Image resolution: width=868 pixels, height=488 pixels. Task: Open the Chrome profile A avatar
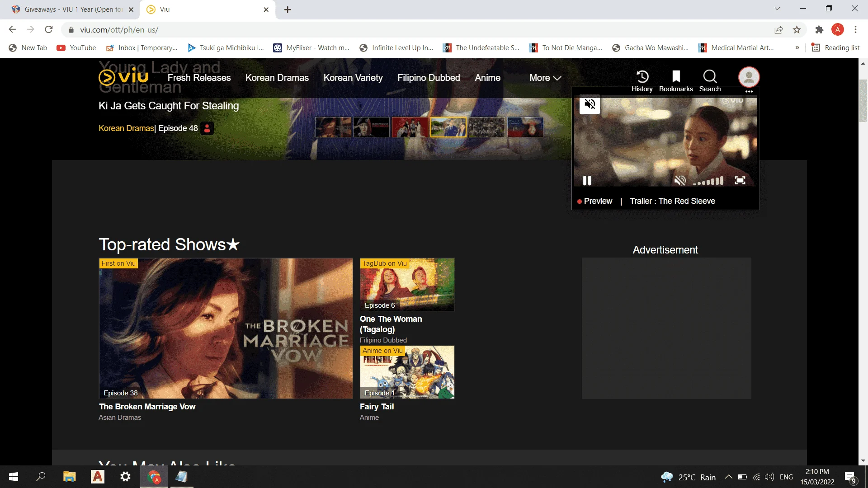[x=837, y=30]
